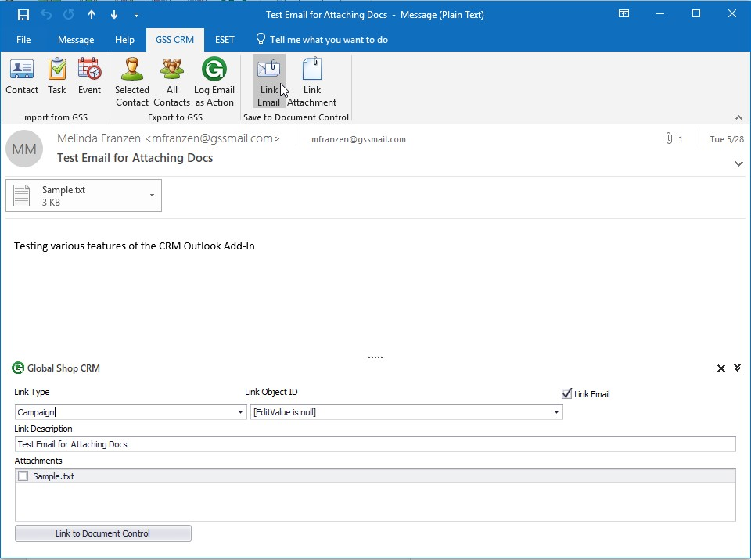Open the Link Type dropdown
Screen dimensions: 751x560
[240, 412]
